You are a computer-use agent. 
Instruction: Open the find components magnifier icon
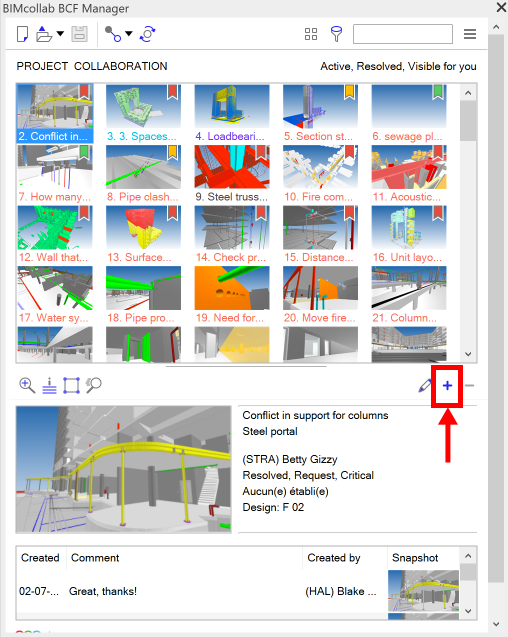(x=93, y=385)
